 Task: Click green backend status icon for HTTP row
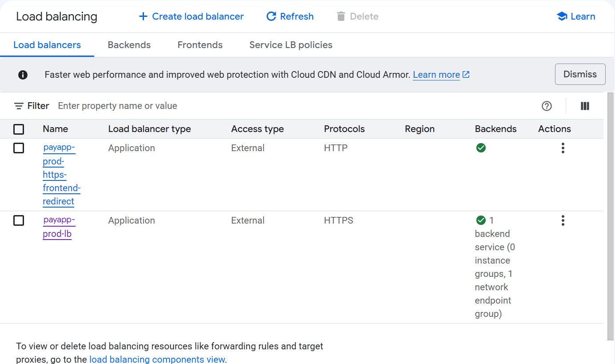coord(481,148)
